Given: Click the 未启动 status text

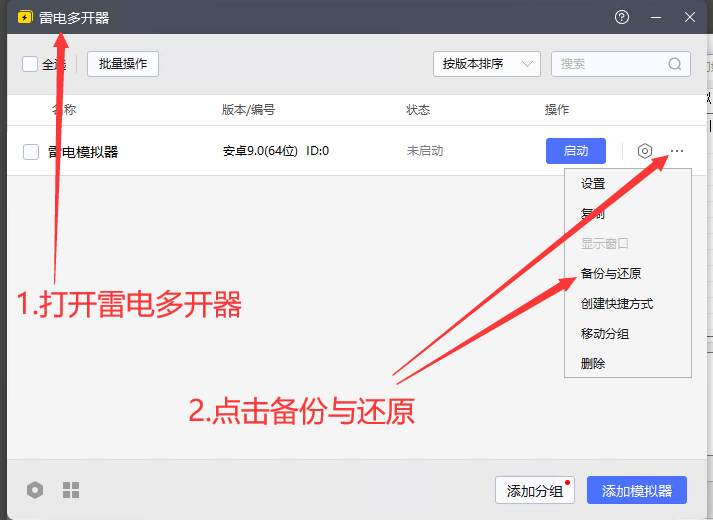Looking at the screenshot, I should [x=425, y=151].
